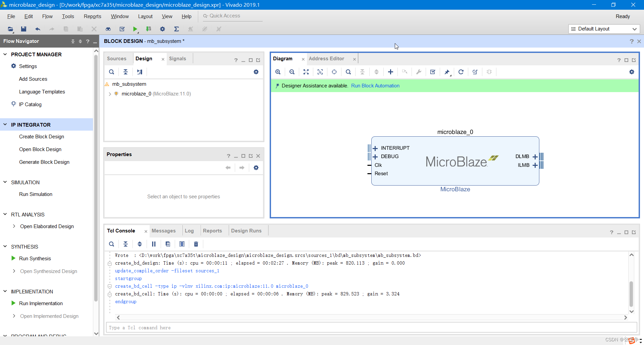Click Properties panel settings gear
This screenshot has height=345, width=644.
coord(256,167)
